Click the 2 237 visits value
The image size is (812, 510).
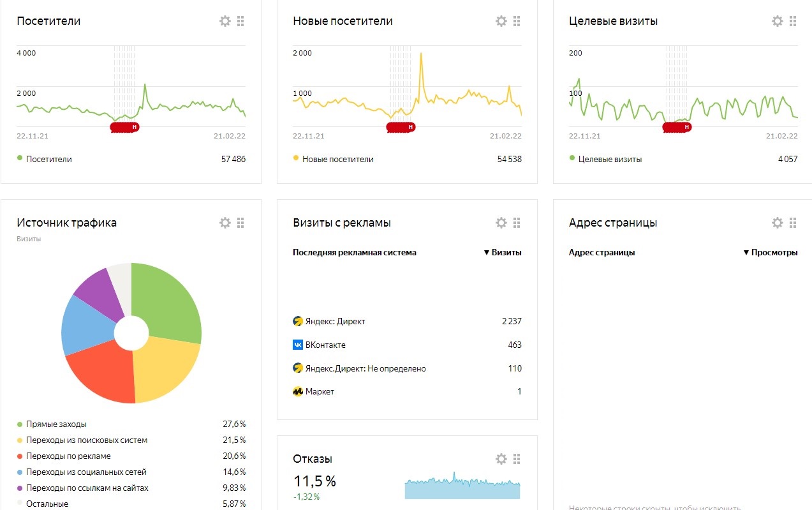tap(512, 321)
